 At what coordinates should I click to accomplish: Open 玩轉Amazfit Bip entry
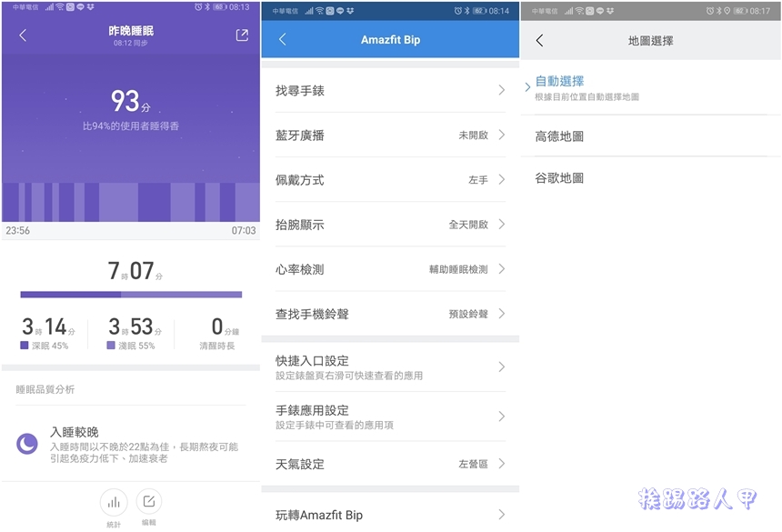point(390,515)
